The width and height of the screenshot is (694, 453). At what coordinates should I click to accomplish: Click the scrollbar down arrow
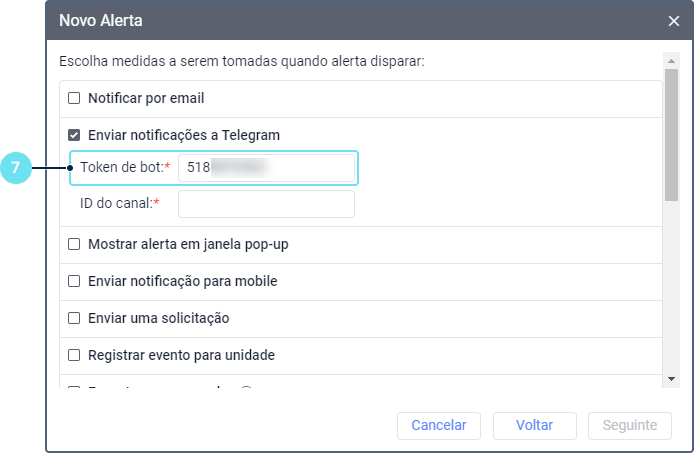[671, 379]
